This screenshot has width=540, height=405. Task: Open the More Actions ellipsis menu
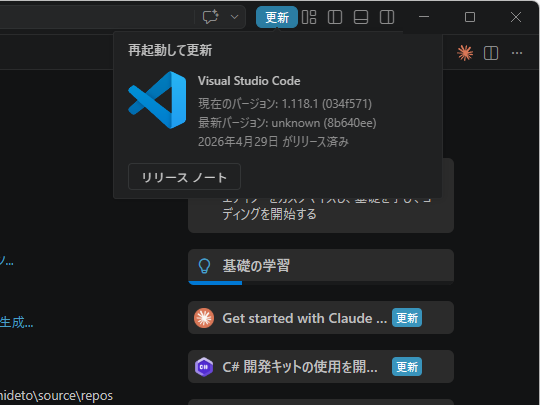coord(517,53)
